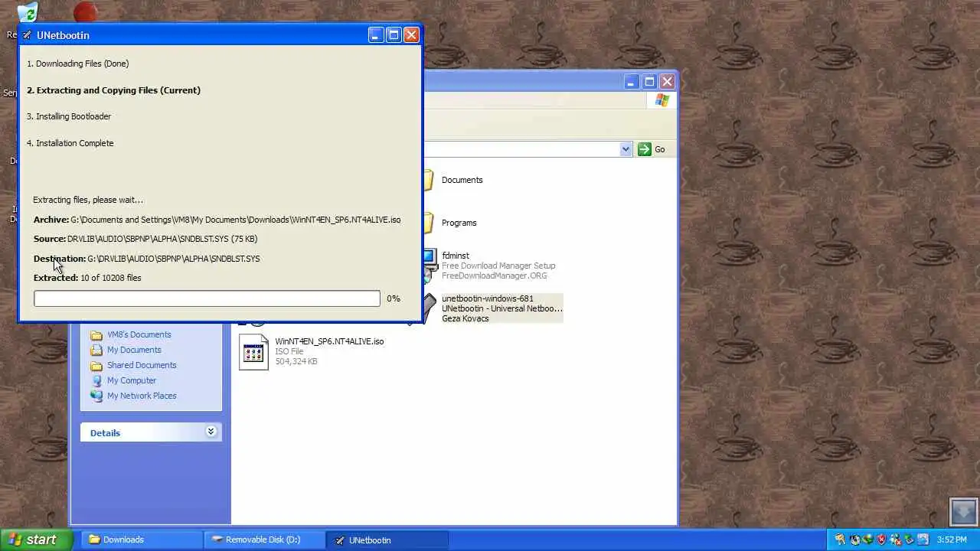Open Shared Documents link in sidebar
Viewport: 980px width, 551px height.
pyautogui.click(x=142, y=365)
